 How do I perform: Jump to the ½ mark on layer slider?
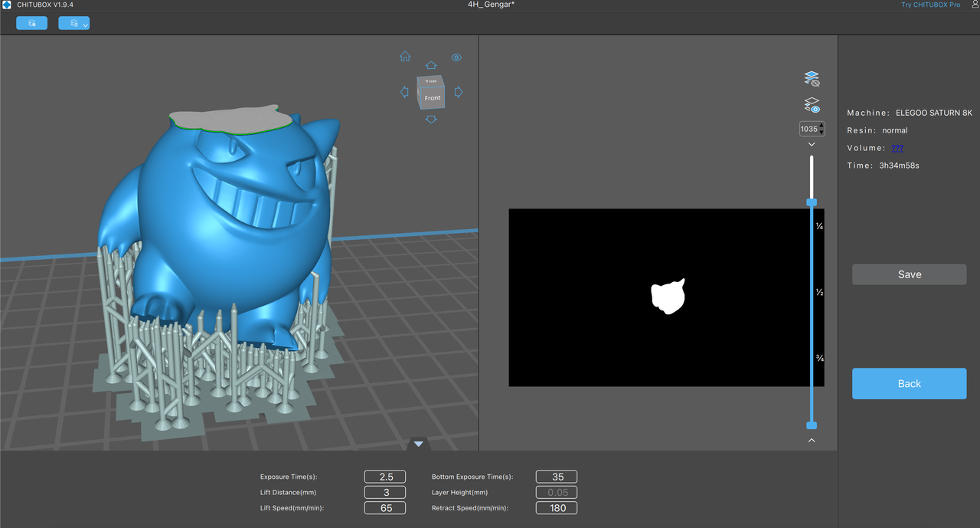[819, 293]
